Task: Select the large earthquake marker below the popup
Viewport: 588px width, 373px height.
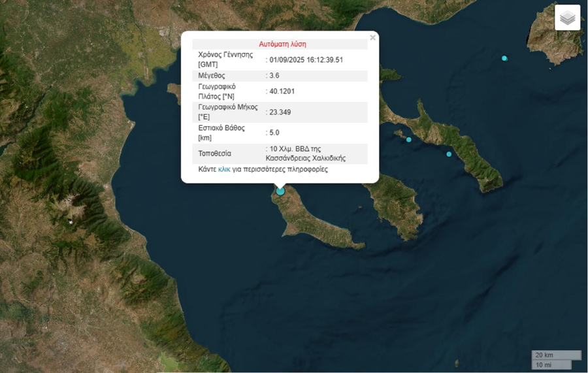Action: pos(280,191)
